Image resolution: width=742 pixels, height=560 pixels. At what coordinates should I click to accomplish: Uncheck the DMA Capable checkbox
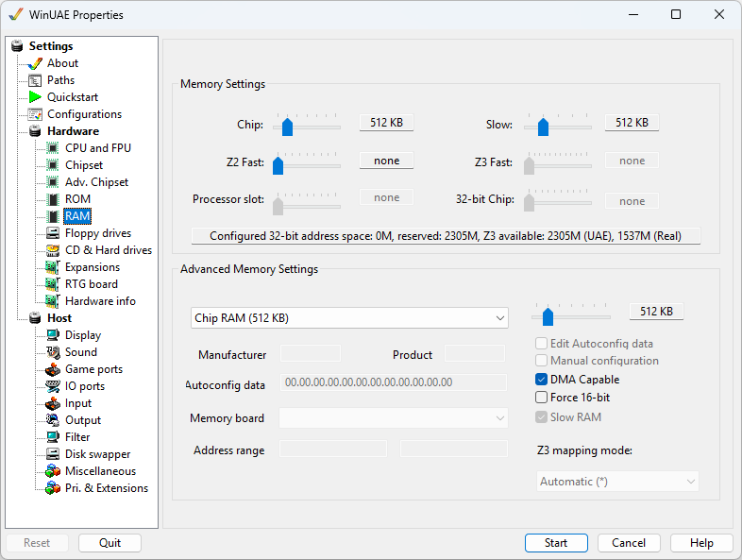click(541, 380)
